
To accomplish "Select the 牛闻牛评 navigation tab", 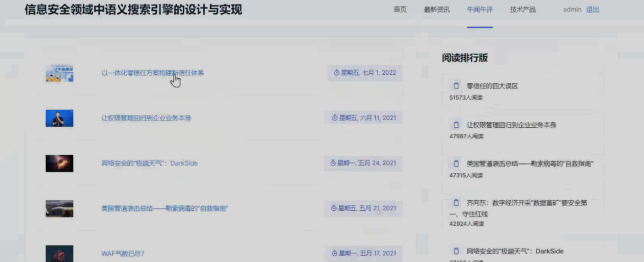I will (x=480, y=10).
